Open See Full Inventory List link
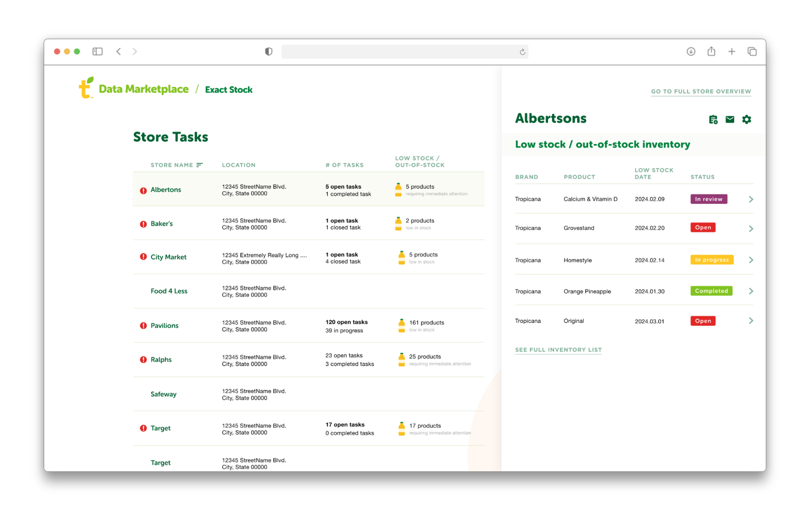The width and height of the screenshot is (812, 510). 558,350
